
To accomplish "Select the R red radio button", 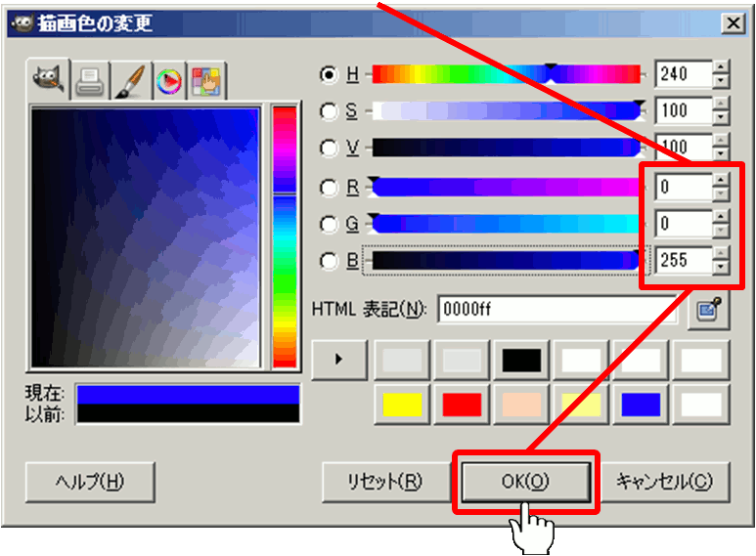I will (x=329, y=188).
